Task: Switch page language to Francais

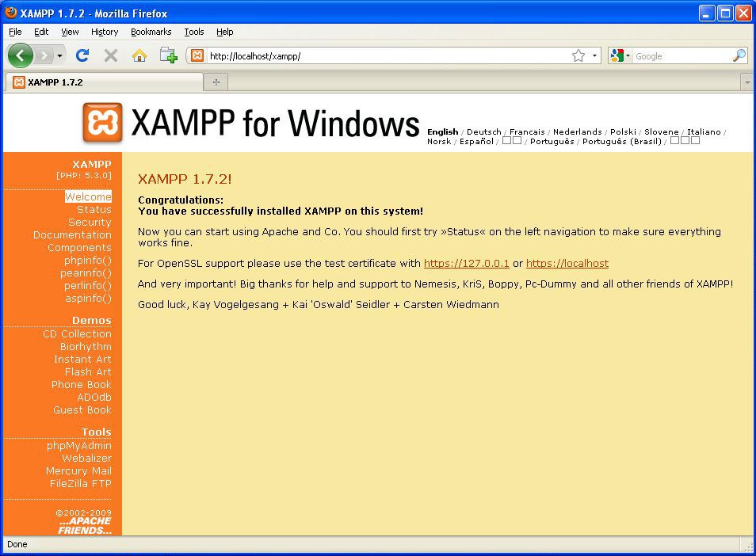Action: click(x=527, y=132)
